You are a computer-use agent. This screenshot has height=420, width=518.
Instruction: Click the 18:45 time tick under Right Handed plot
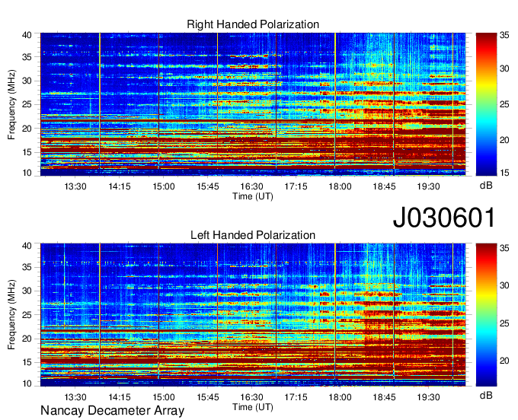coord(384,186)
